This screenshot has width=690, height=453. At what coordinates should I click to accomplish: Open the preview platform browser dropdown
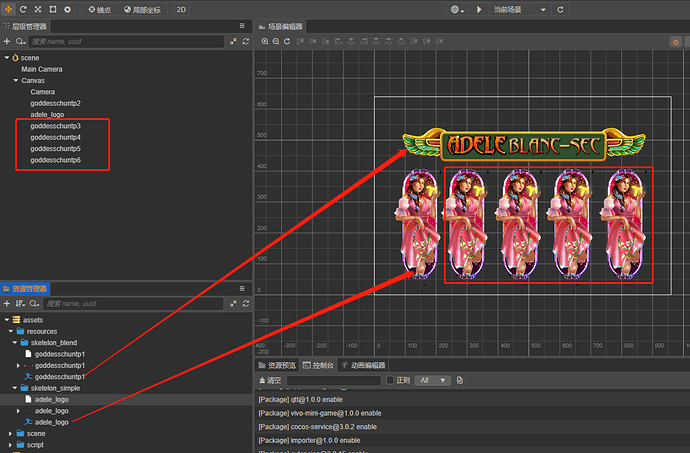[x=458, y=10]
